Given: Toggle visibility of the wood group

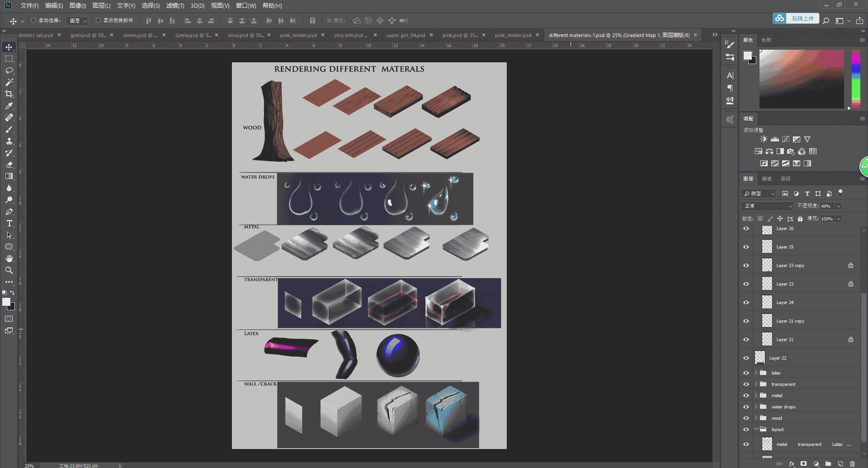Looking at the screenshot, I should pyautogui.click(x=746, y=418).
